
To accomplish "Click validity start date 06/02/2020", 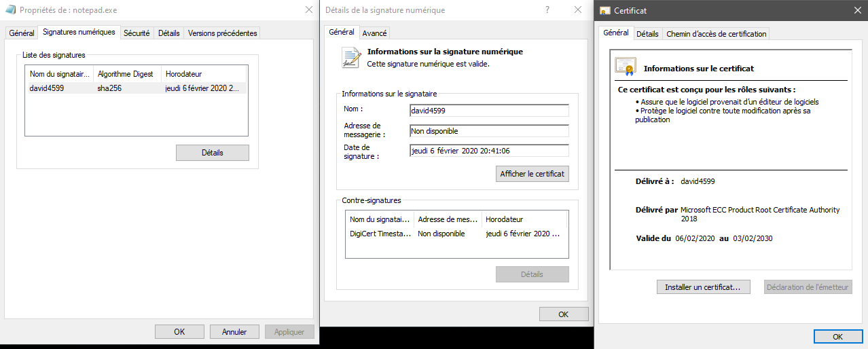I will point(695,238).
